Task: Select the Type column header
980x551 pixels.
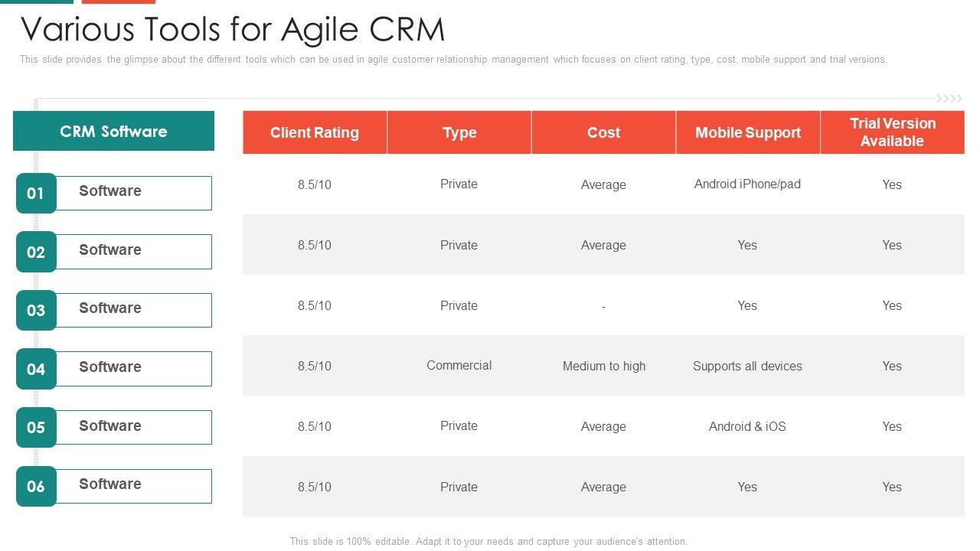Action: point(459,132)
